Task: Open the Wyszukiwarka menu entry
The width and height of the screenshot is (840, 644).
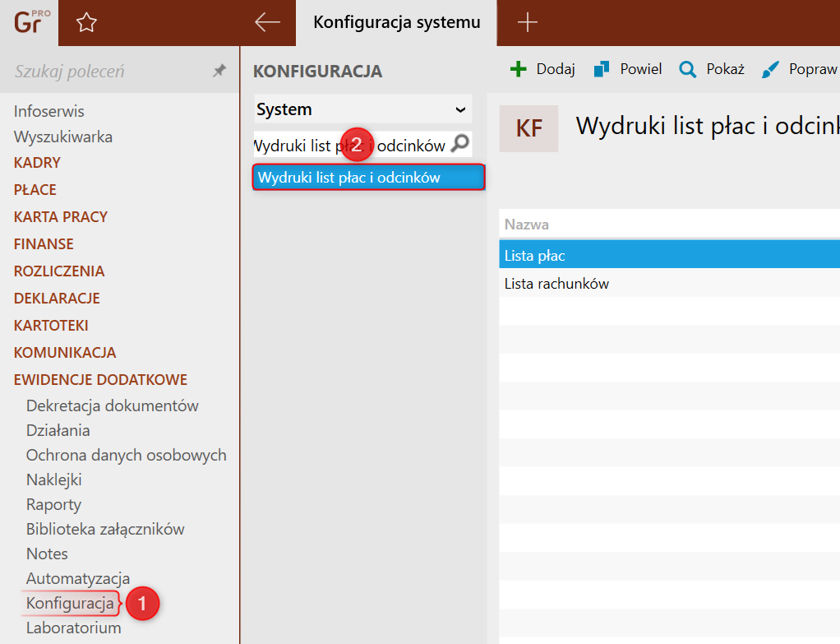Action: pos(63,137)
